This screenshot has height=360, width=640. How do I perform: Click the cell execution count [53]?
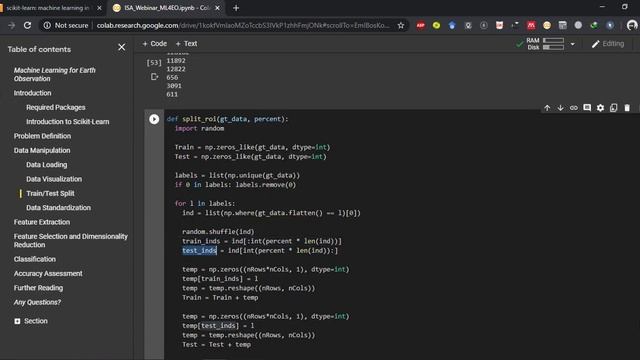click(x=154, y=62)
